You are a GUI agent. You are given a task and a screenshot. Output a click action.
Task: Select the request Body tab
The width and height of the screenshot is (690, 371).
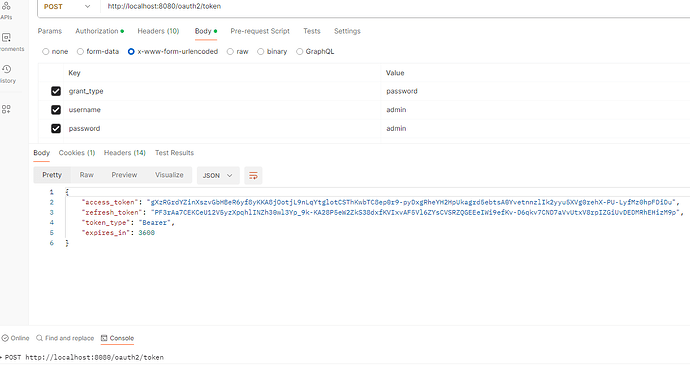click(x=206, y=31)
